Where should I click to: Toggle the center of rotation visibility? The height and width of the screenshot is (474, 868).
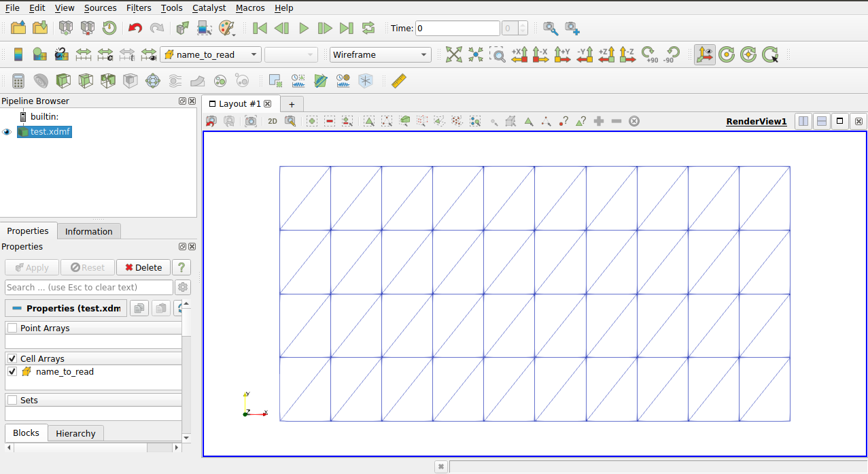tap(727, 54)
